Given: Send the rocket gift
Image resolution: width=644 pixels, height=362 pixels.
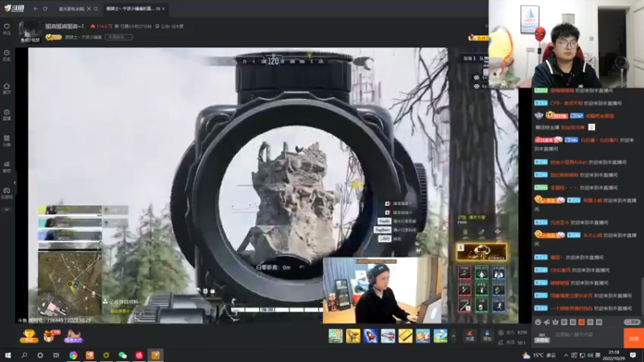Looking at the screenshot, I should [370, 335].
